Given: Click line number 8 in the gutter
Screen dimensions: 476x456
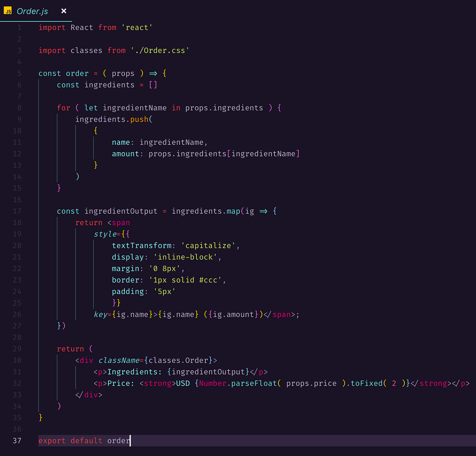Looking at the screenshot, I should point(19,108).
